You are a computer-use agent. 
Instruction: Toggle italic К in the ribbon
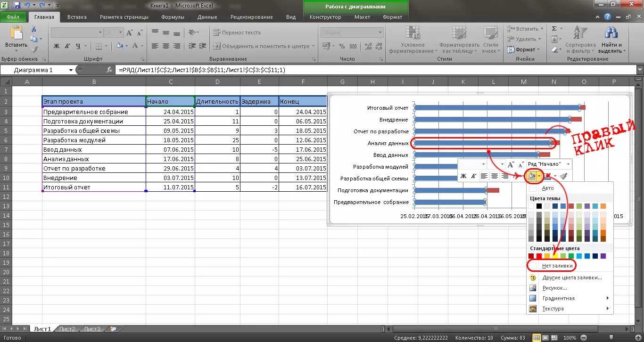[x=67, y=46]
